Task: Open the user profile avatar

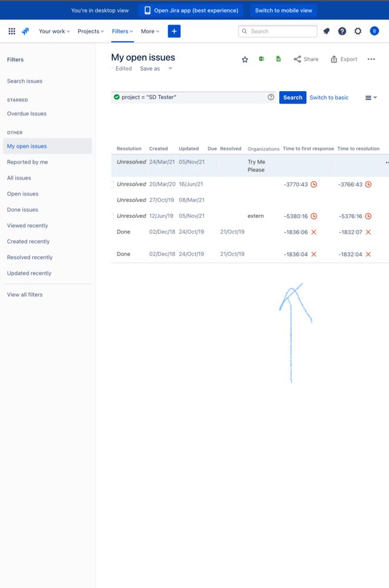Action: pos(374,31)
